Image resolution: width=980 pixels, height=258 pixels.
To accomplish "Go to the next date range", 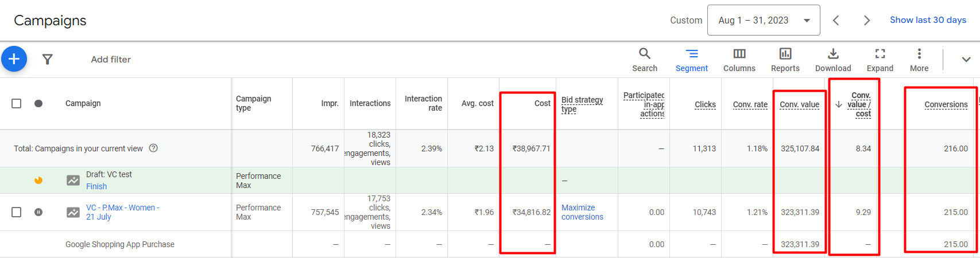I will coord(867,21).
